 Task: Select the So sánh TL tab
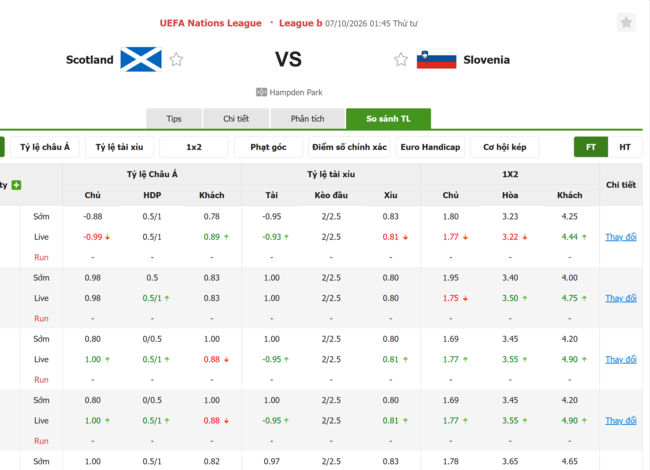click(388, 119)
